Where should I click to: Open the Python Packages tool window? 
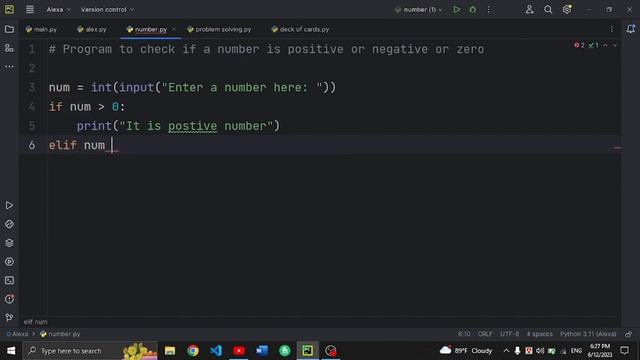[x=9, y=224]
